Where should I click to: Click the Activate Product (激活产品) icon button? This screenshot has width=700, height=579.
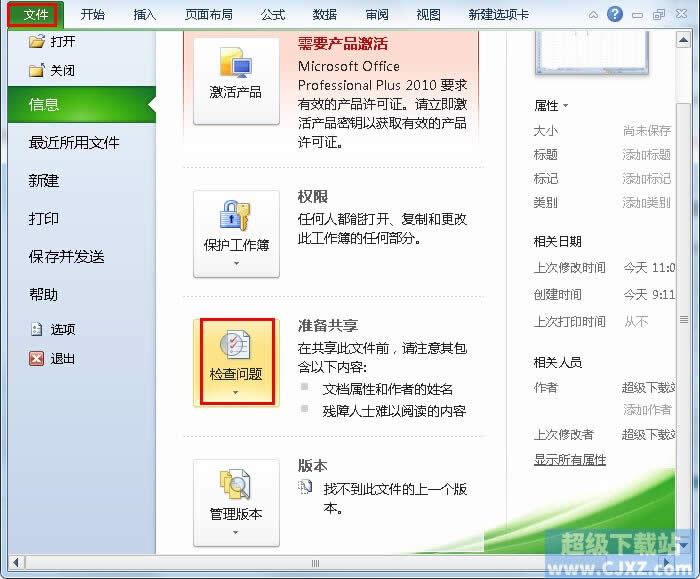pos(236,81)
